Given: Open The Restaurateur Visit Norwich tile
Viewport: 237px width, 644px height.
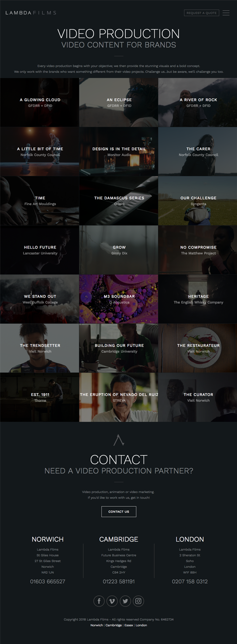Looking at the screenshot, I should coord(197,348).
